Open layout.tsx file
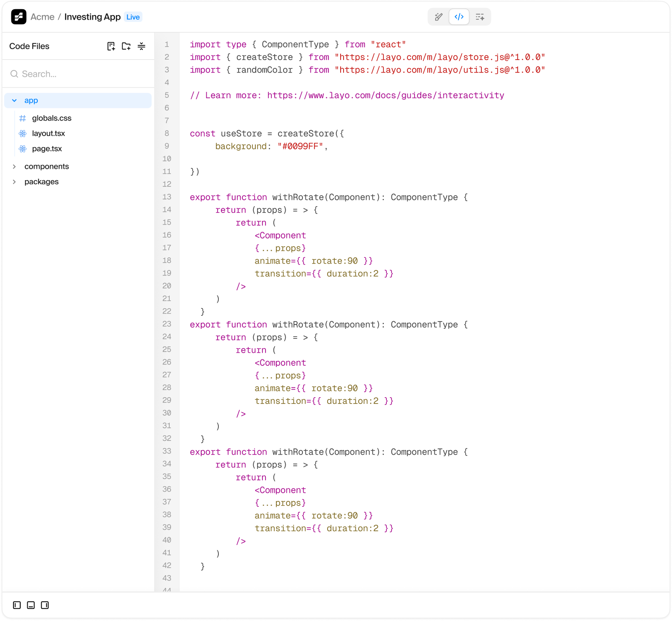Viewport: 672px width, 621px height. point(48,134)
